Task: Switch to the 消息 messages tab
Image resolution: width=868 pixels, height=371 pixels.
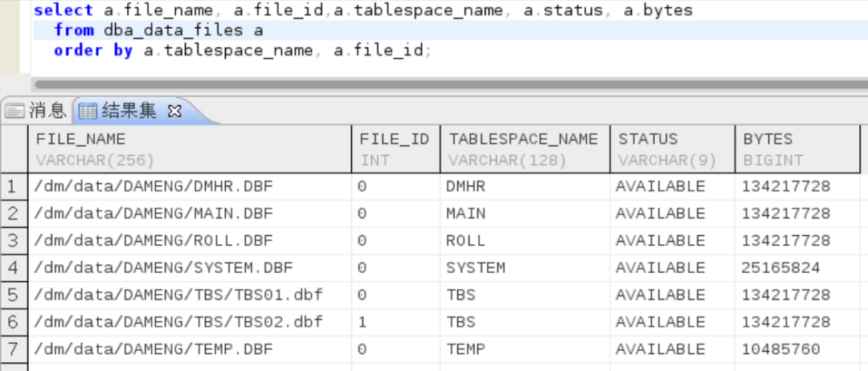Action: coord(47,111)
